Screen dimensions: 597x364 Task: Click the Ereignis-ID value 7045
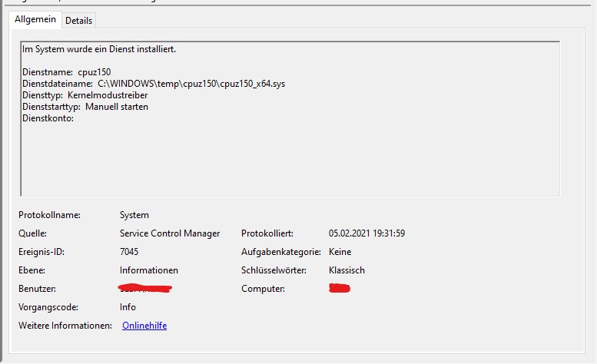130,252
